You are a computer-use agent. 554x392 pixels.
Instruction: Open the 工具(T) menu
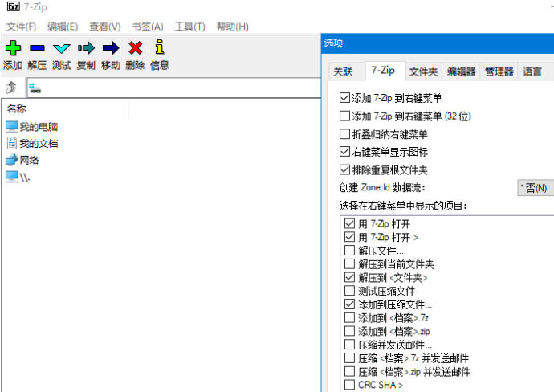click(189, 27)
